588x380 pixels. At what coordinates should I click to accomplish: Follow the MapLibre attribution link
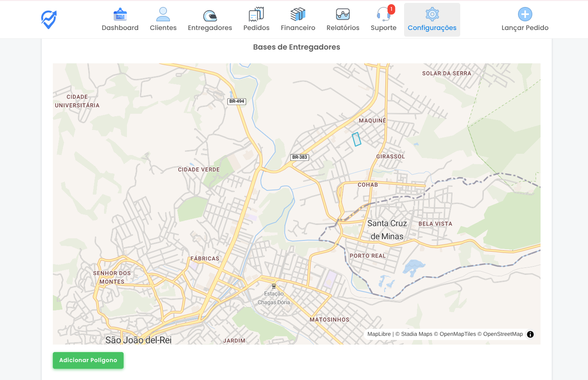[x=379, y=334]
